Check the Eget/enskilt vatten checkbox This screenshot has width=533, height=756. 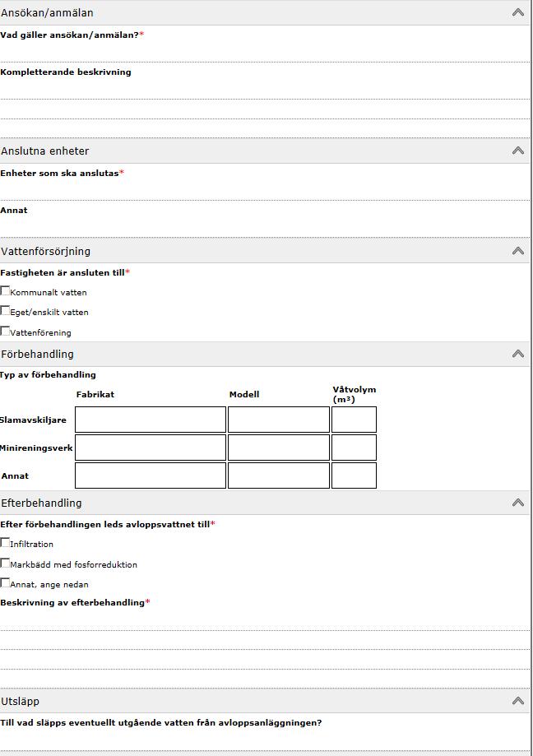(x=5, y=310)
